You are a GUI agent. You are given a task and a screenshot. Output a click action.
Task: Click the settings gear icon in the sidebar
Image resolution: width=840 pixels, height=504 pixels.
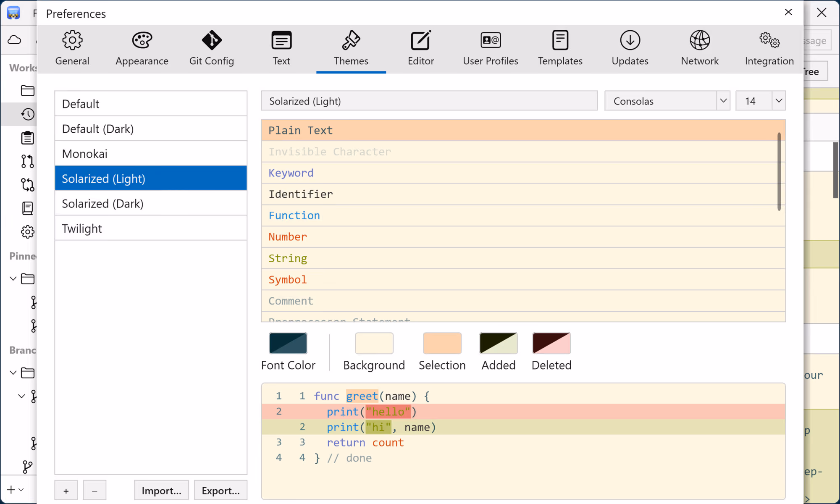click(28, 232)
